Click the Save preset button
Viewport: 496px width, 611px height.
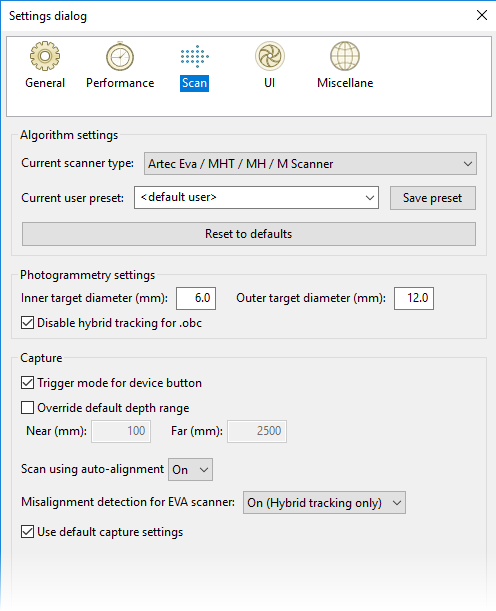pos(433,198)
